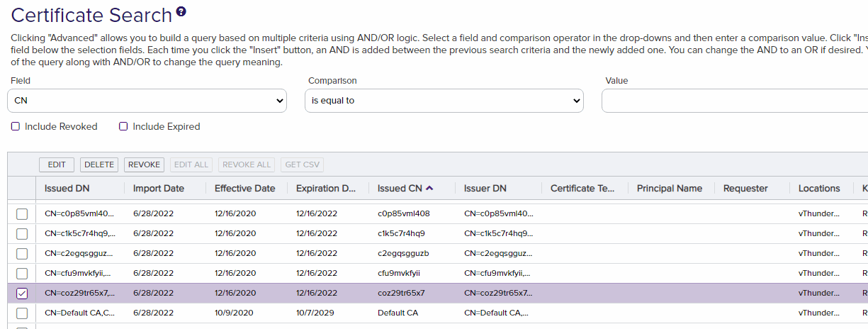Tick the Default CA row checkbox
The width and height of the screenshot is (868, 329).
click(22, 313)
